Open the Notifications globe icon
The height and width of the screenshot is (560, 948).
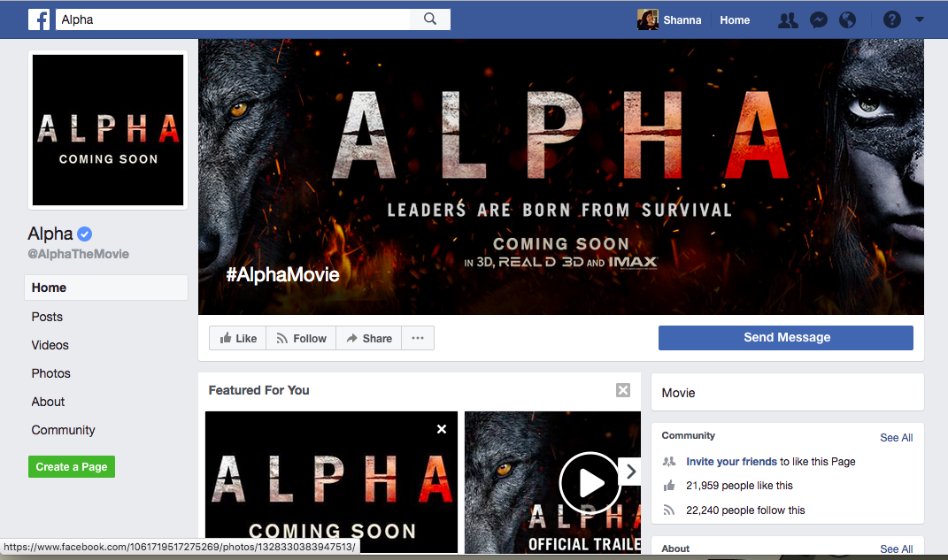(x=847, y=19)
